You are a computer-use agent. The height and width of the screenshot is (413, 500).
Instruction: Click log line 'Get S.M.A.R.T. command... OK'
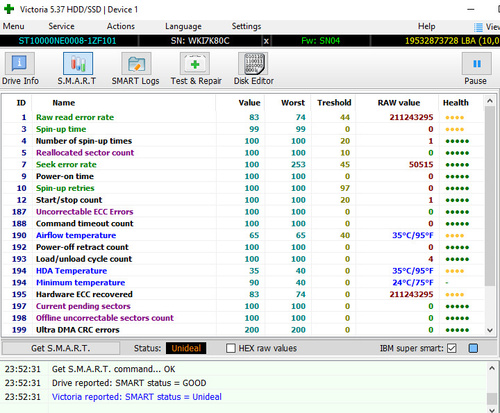point(113,369)
